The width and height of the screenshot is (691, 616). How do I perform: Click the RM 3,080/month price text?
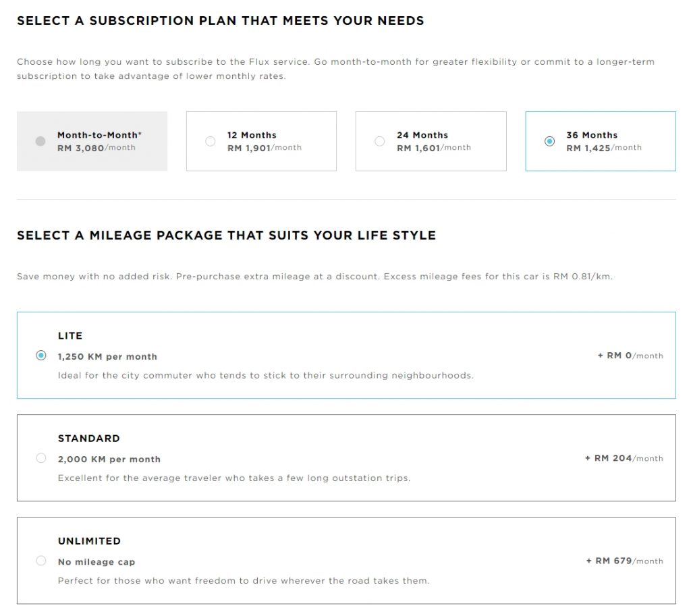tap(96, 148)
